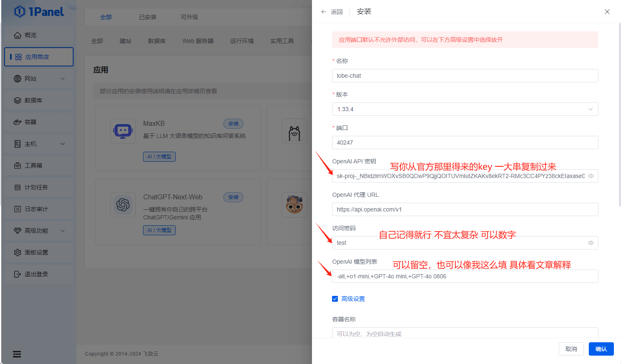
Task: Show the OpenAI API key with eye icon
Action: pyautogui.click(x=591, y=176)
